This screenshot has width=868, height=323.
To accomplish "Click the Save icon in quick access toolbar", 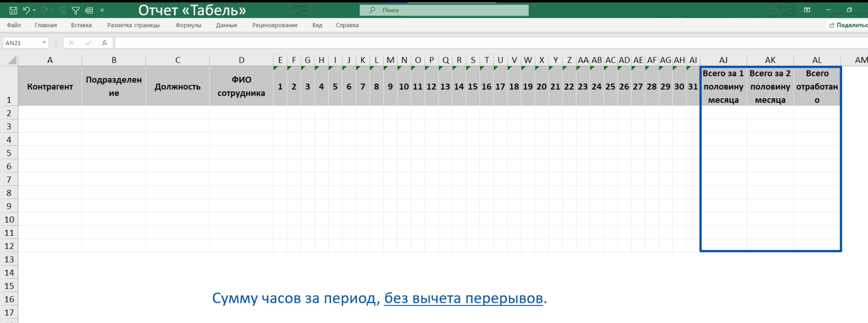I will 13,10.
